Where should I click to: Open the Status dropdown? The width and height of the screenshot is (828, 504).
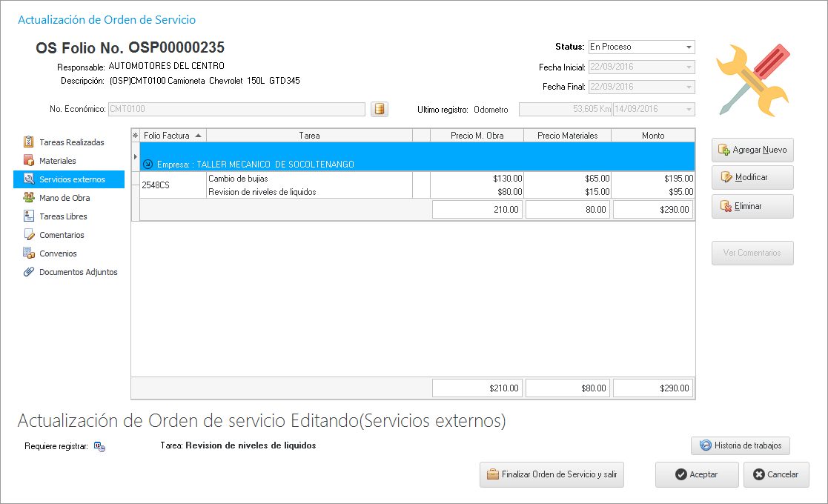coord(689,47)
